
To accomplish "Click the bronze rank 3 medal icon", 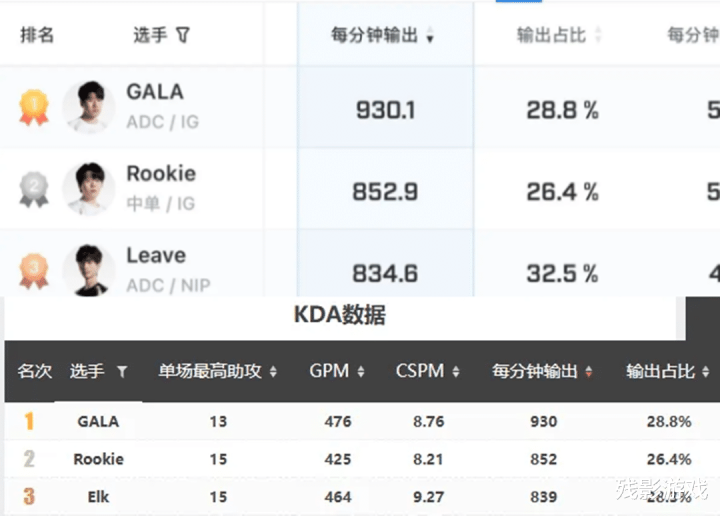I will tap(34, 271).
